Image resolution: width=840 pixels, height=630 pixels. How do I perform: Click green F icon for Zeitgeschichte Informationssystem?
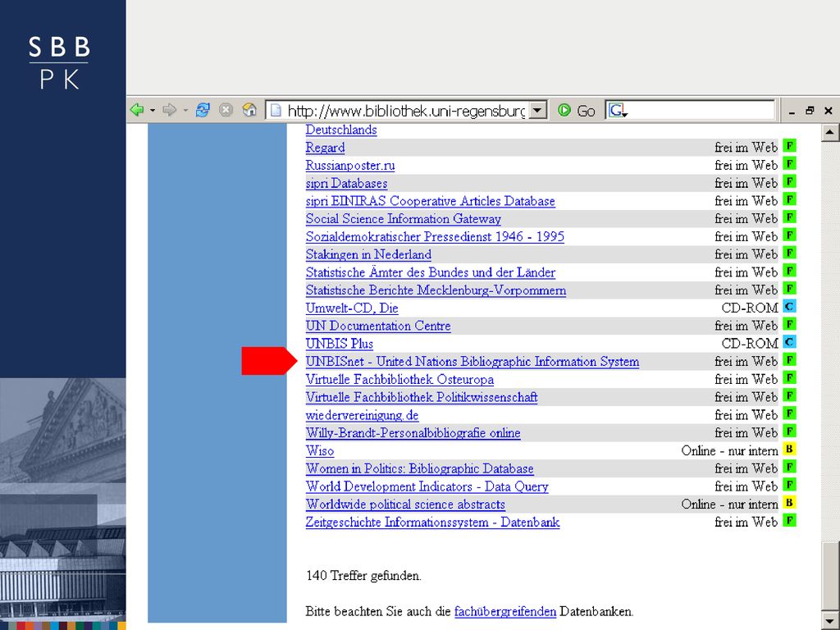[789, 520]
